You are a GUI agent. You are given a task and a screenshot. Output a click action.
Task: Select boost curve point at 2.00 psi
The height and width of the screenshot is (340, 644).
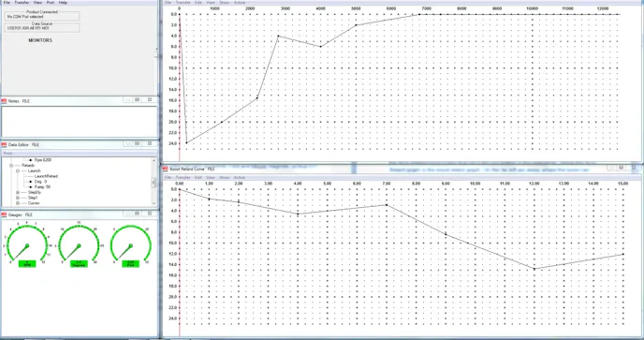(239, 202)
